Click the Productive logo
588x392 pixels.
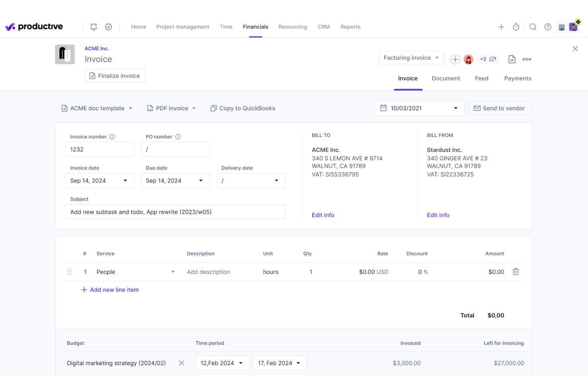pos(34,27)
